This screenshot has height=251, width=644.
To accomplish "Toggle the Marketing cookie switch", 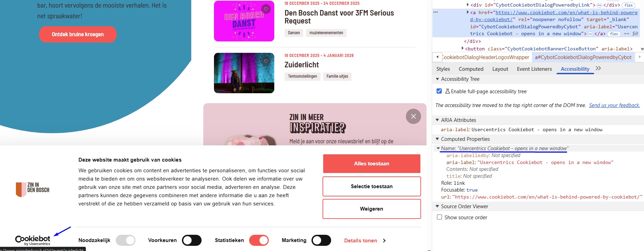I will (321, 240).
